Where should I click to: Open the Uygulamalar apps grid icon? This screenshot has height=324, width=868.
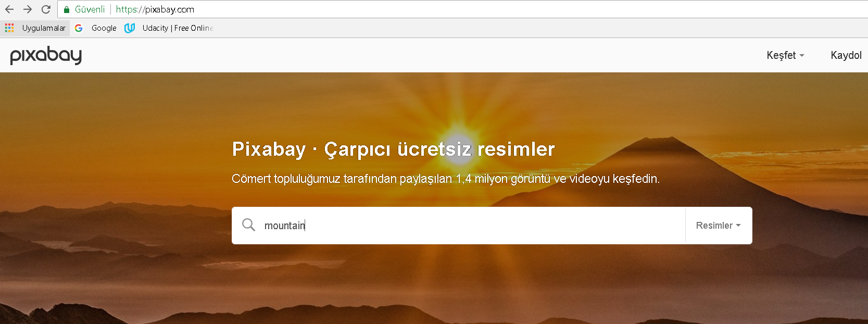click(9, 28)
